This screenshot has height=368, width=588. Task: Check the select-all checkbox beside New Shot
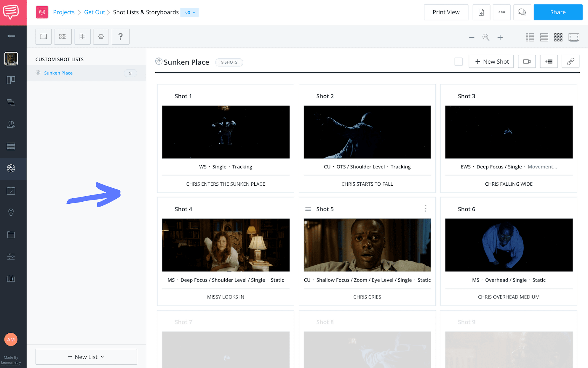[x=458, y=62]
